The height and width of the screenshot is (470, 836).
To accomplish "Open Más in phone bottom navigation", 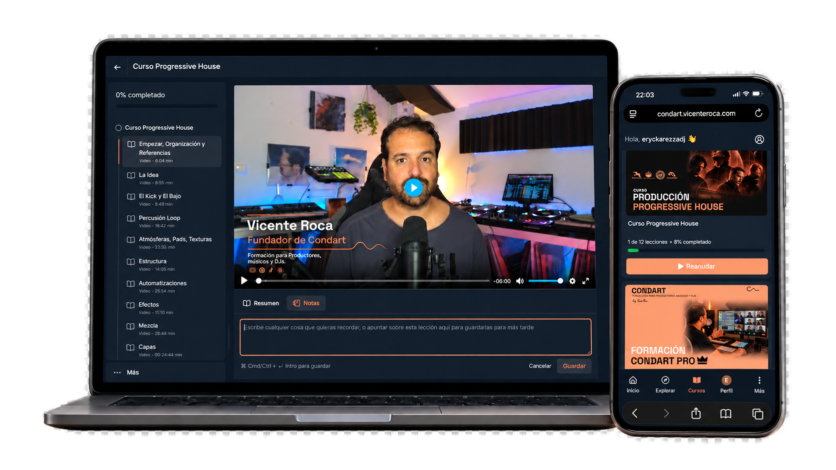I will click(759, 385).
